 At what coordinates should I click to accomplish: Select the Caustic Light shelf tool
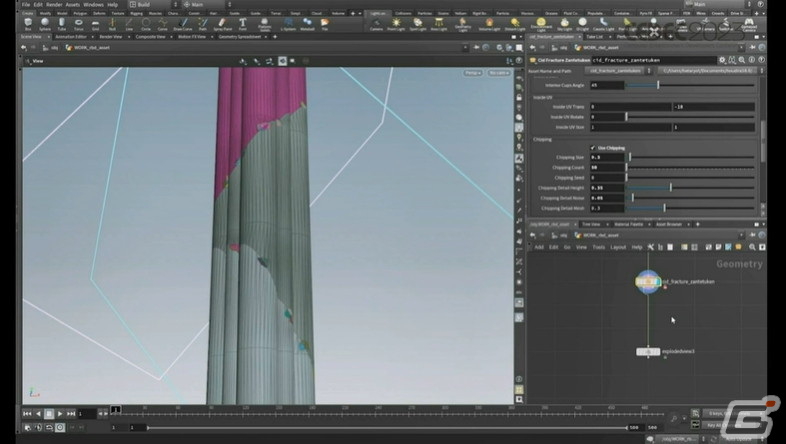[x=603, y=24]
